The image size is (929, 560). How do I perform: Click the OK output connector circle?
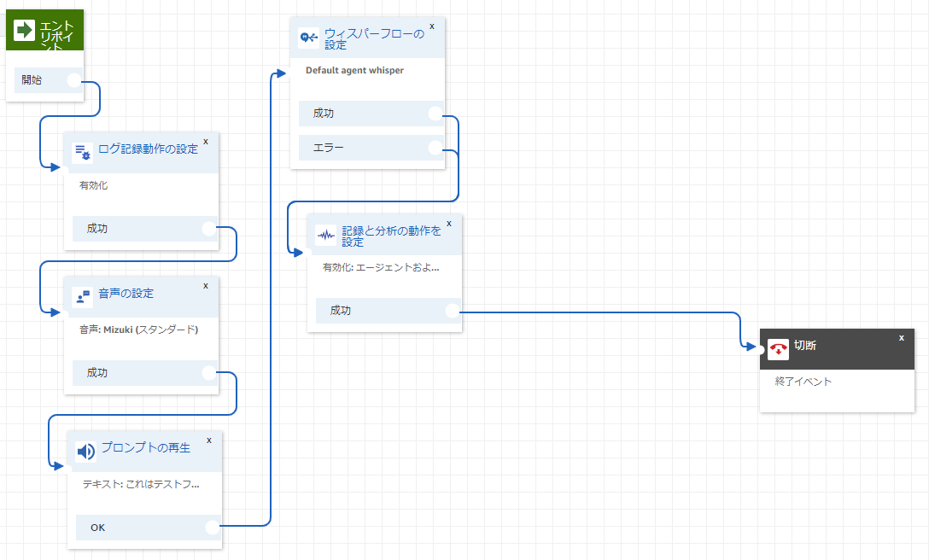[213, 528]
